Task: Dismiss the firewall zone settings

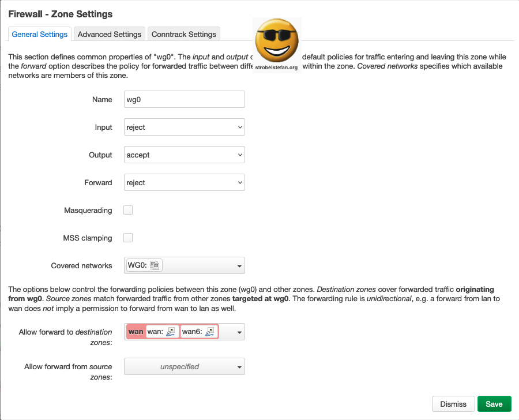Action: (453, 404)
